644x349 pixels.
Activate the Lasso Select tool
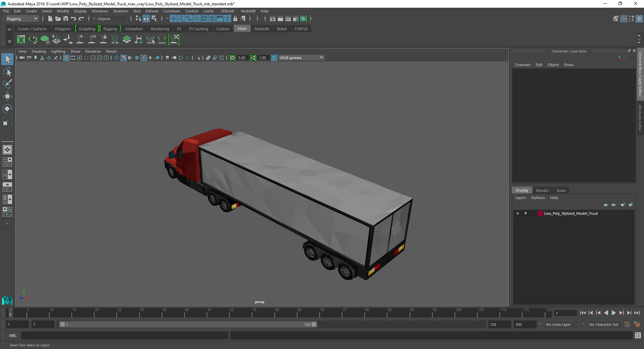(7, 72)
